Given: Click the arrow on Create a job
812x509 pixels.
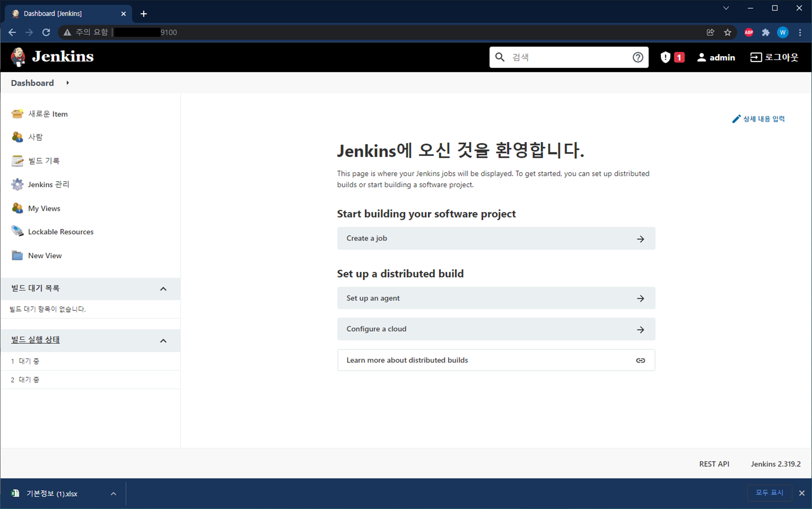Looking at the screenshot, I should pos(641,239).
